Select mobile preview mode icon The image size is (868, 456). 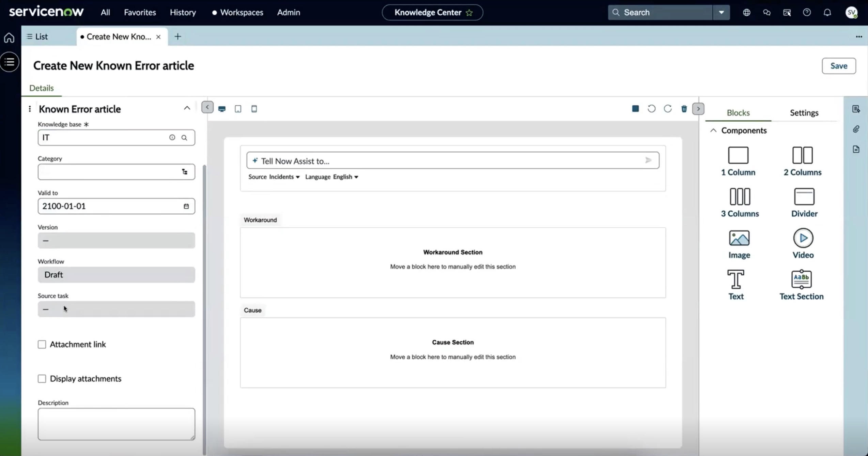[x=254, y=109]
